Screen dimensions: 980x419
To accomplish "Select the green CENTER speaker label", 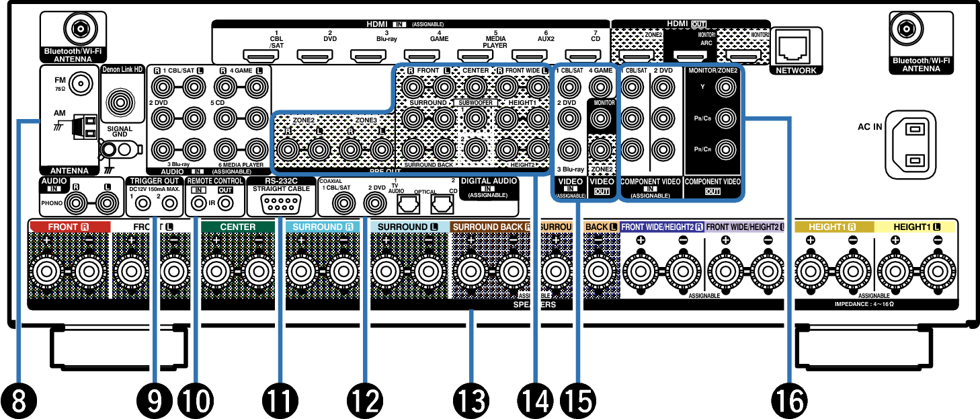I will point(237,227).
